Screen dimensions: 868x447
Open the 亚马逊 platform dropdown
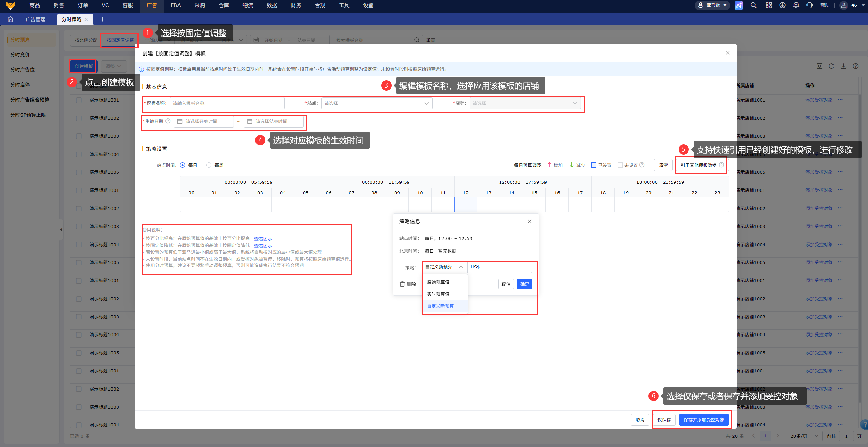[713, 5]
